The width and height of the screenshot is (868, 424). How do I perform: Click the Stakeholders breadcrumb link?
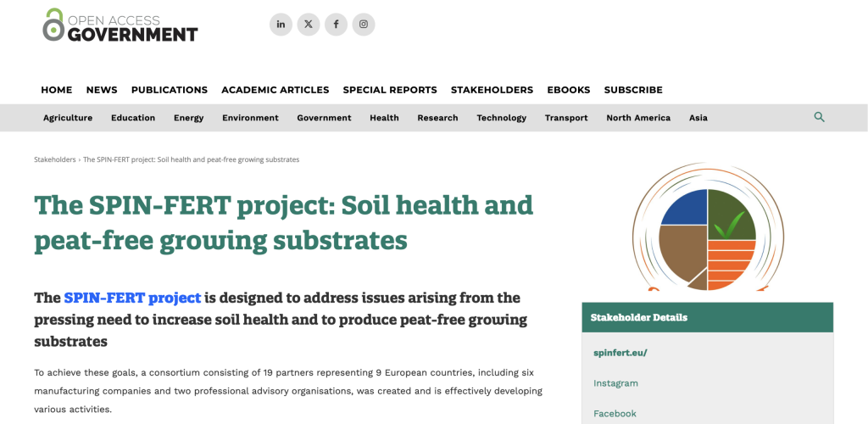click(x=54, y=159)
